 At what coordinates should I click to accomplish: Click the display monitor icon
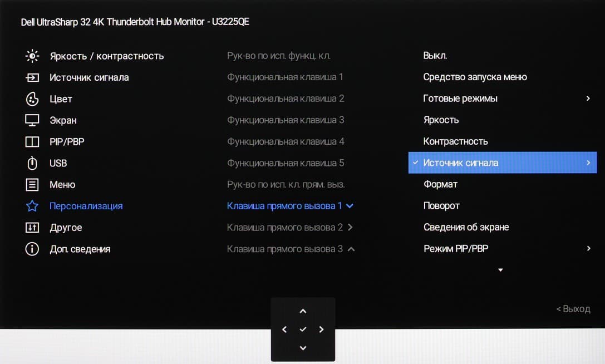pyautogui.click(x=32, y=120)
